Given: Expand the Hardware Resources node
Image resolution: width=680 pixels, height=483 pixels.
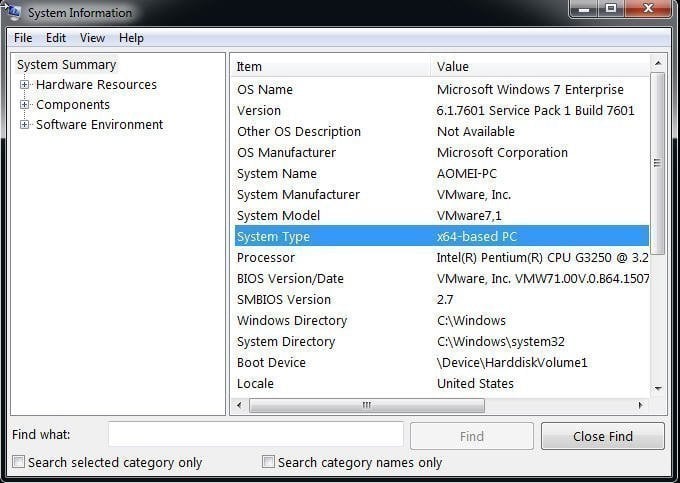Looking at the screenshot, I should [x=24, y=85].
